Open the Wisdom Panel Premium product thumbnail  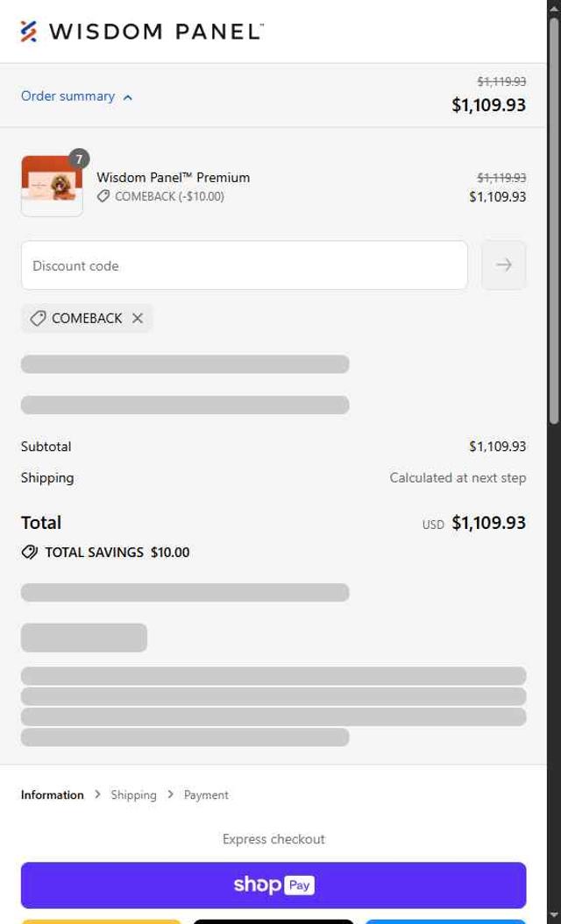pyautogui.click(x=52, y=187)
